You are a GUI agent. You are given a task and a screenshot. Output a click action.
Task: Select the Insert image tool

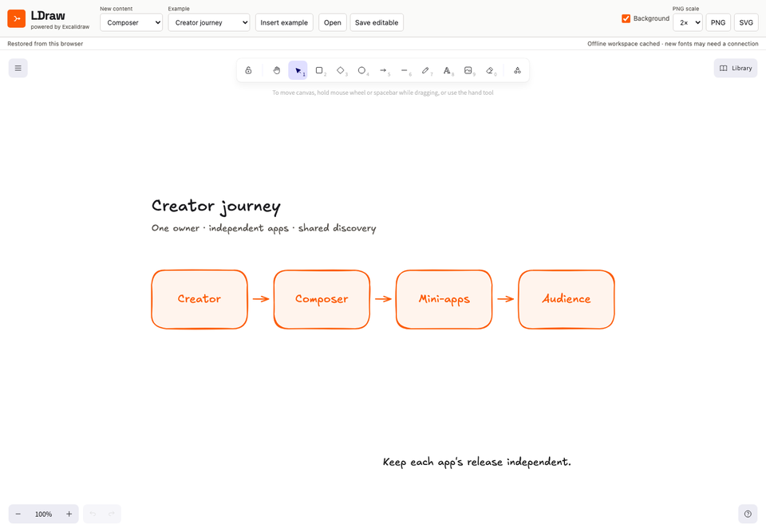pos(468,70)
